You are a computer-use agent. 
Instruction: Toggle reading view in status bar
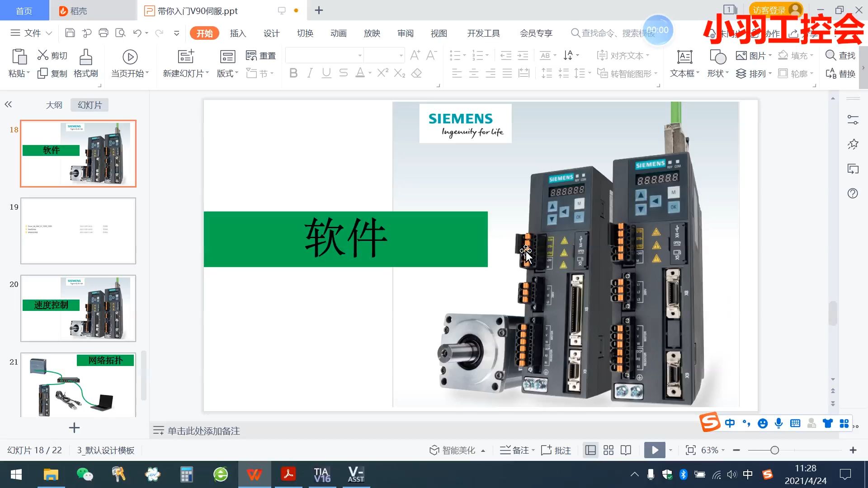point(626,450)
